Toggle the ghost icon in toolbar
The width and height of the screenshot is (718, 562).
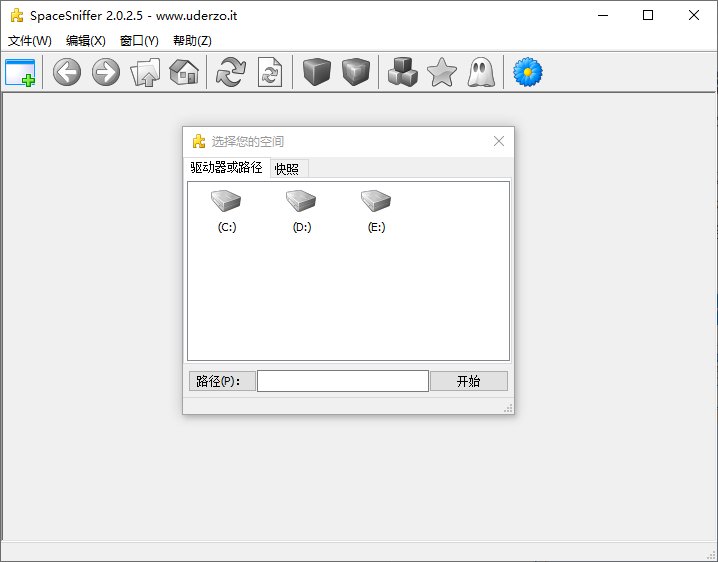click(x=479, y=73)
